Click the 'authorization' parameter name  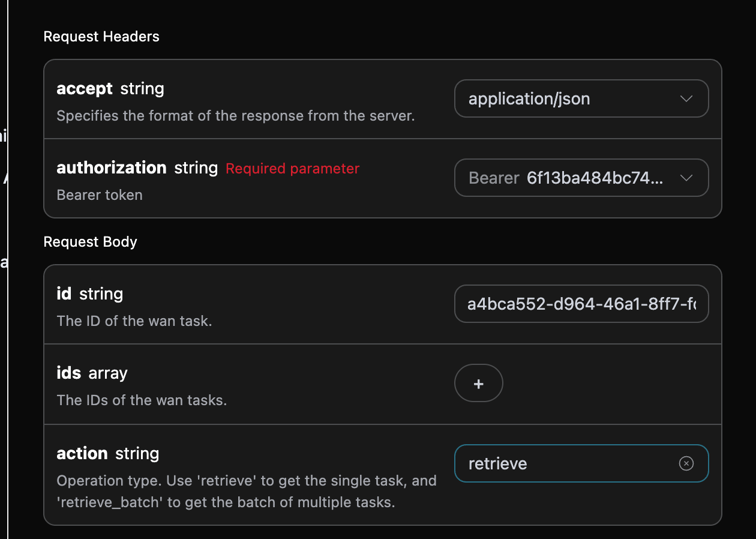[x=111, y=168]
